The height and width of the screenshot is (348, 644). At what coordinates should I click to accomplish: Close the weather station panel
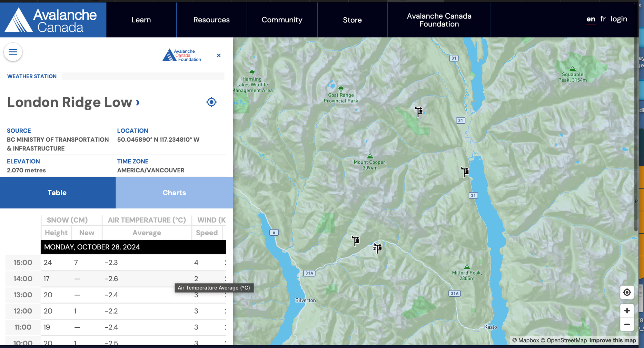coord(219,55)
